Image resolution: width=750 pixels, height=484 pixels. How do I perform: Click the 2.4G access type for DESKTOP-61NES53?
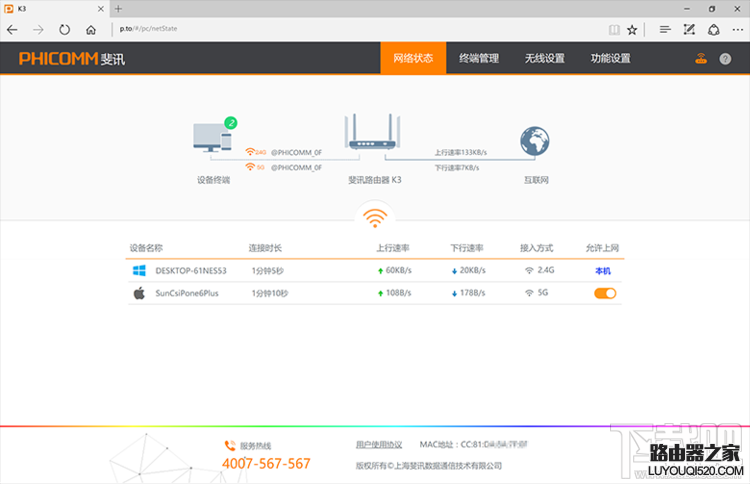click(x=540, y=270)
